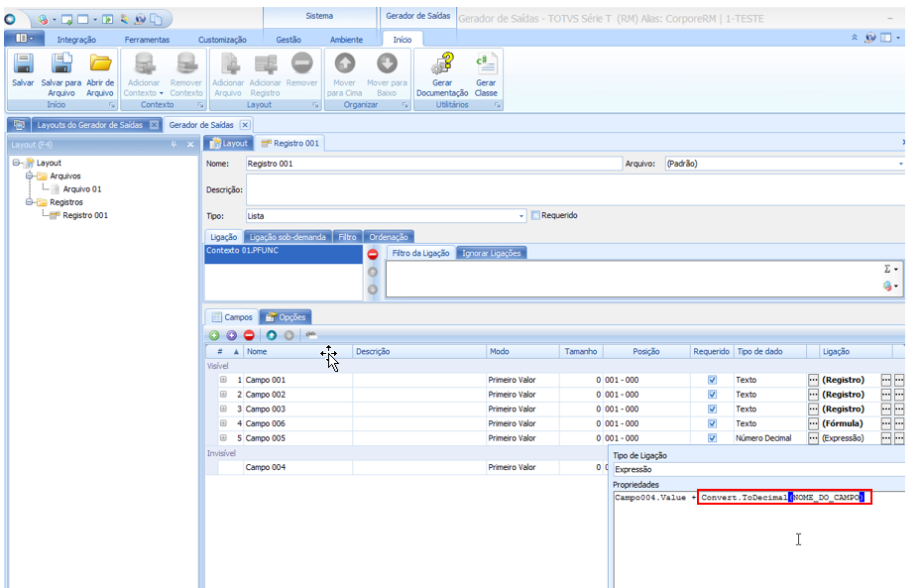The width and height of the screenshot is (923, 588).
Task: Toggle Requerido checkbox for Campo 003
Action: click(x=712, y=410)
